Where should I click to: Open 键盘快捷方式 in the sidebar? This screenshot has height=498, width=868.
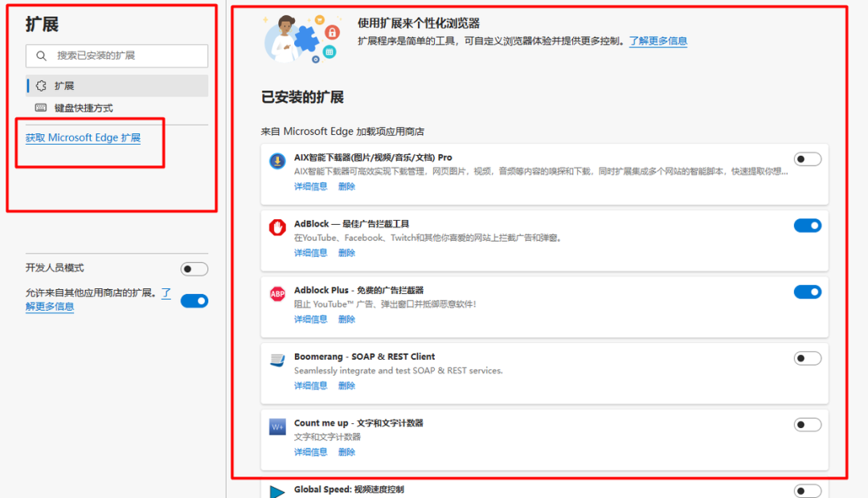[x=117, y=108]
